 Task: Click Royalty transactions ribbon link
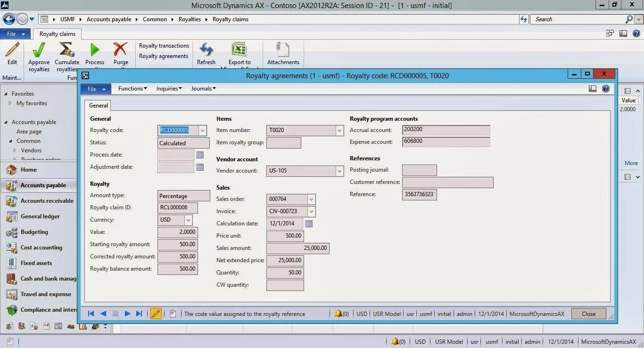[x=164, y=46]
